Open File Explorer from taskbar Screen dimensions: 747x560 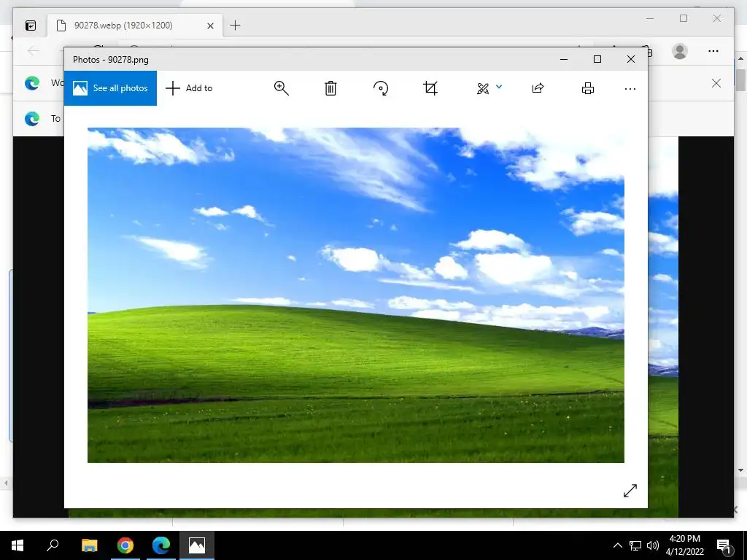89,545
